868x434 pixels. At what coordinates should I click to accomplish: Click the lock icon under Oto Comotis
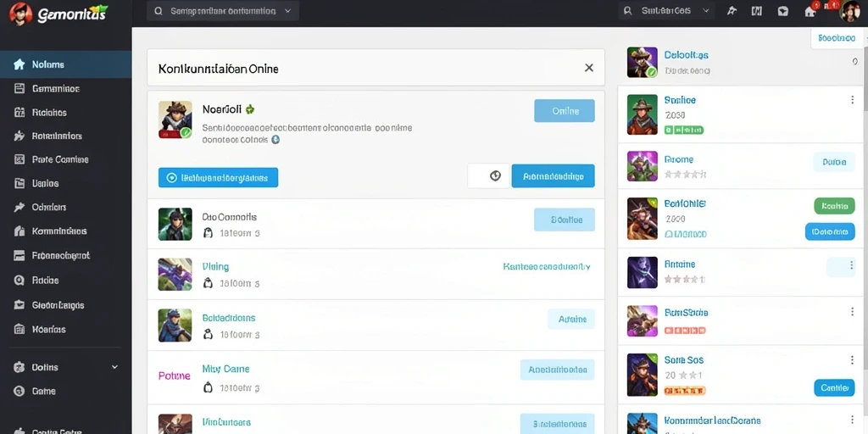click(209, 233)
